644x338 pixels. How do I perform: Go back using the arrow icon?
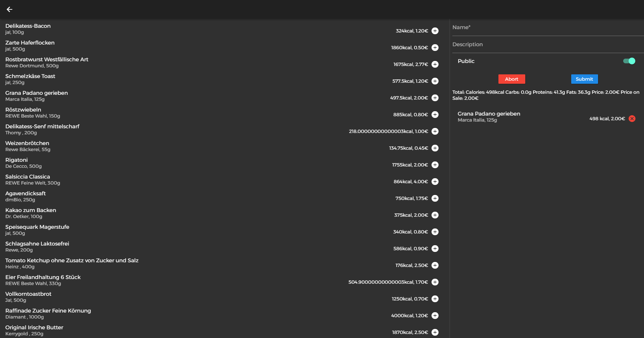click(9, 9)
